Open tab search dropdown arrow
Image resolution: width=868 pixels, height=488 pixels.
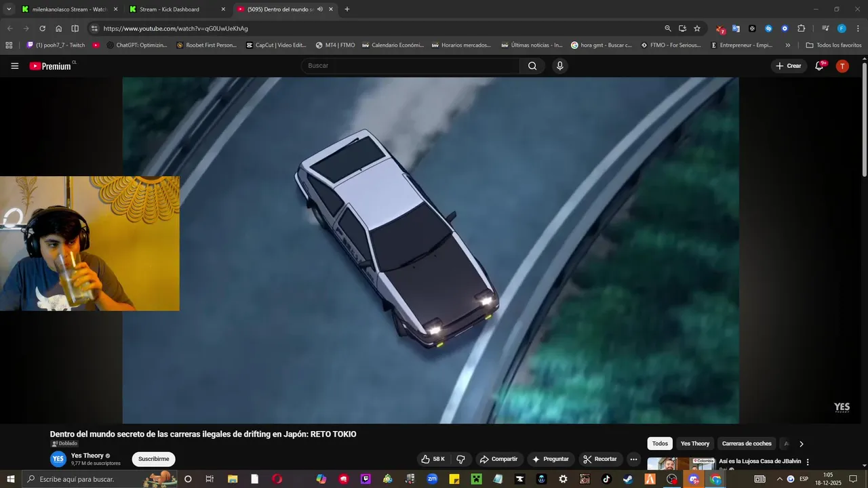[9, 9]
